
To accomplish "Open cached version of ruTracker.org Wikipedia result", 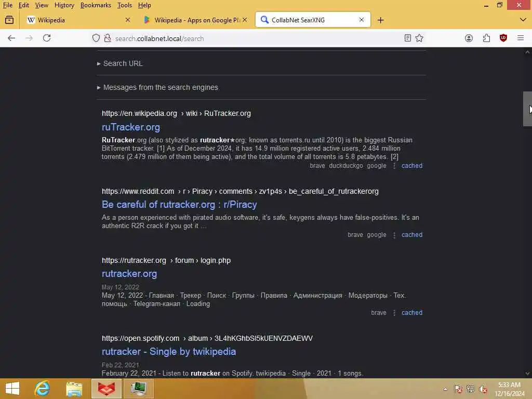I will (412, 166).
